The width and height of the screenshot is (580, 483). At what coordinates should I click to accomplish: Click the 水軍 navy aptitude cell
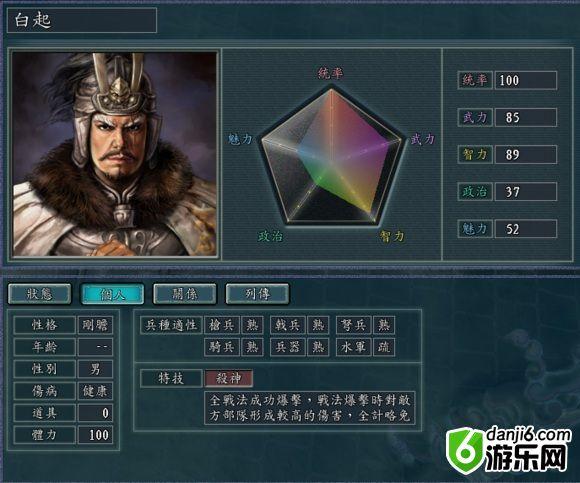(x=354, y=347)
